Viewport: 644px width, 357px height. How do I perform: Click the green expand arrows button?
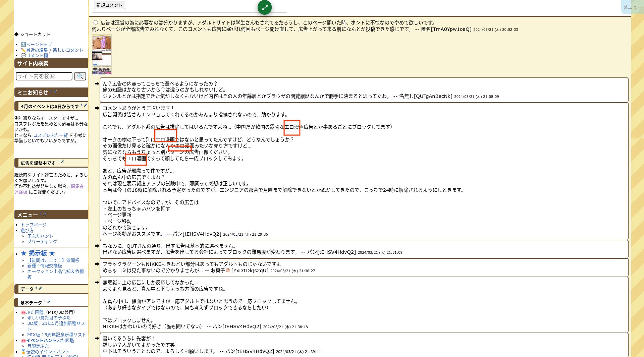tap(265, 7)
